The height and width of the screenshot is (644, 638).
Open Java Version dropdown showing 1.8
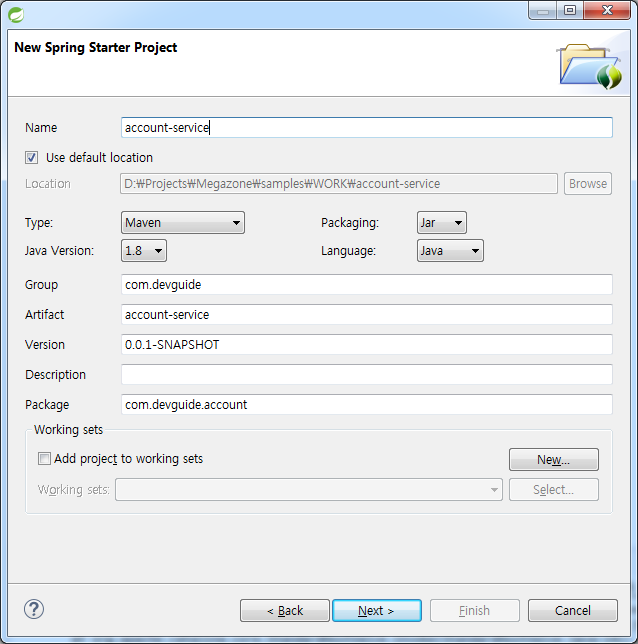coord(144,251)
